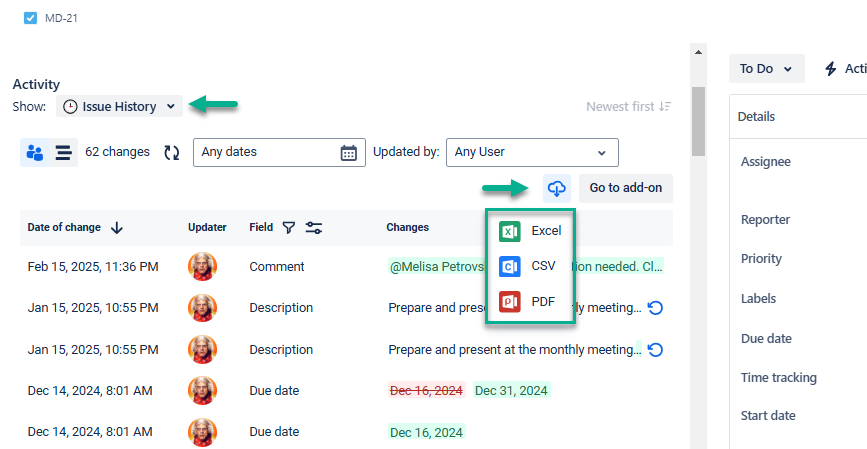Refresh the changes list
This screenshot has height=449, width=867.
click(x=172, y=153)
